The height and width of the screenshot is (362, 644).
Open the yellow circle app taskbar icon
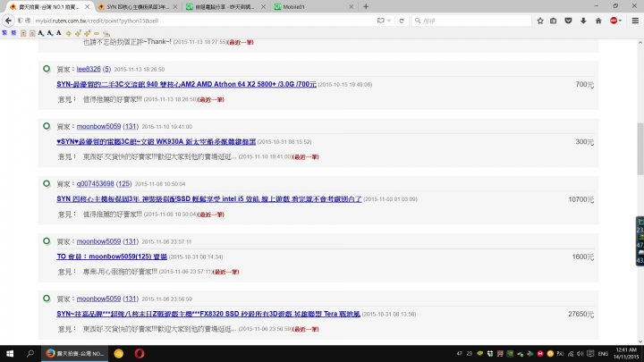119,353
